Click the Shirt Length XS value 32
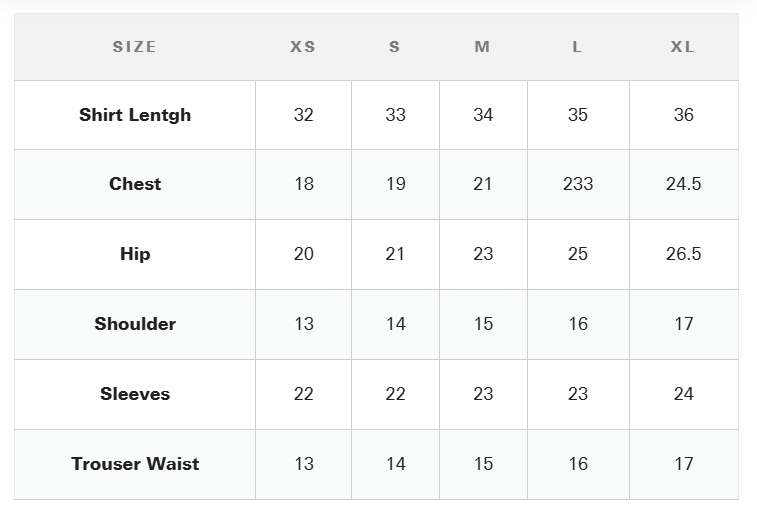 pyautogui.click(x=304, y=115)
